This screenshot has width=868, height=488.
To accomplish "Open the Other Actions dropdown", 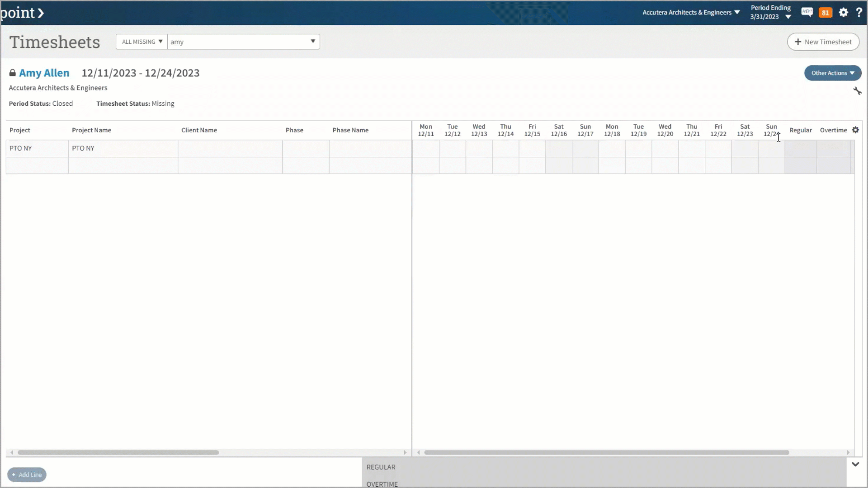I will [x=832, y=73].
